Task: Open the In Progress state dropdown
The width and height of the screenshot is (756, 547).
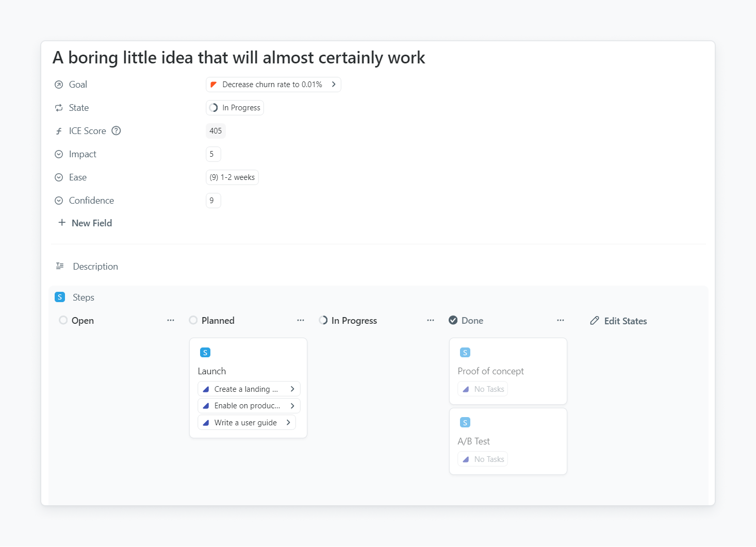Action: click(x=235, y=108)
